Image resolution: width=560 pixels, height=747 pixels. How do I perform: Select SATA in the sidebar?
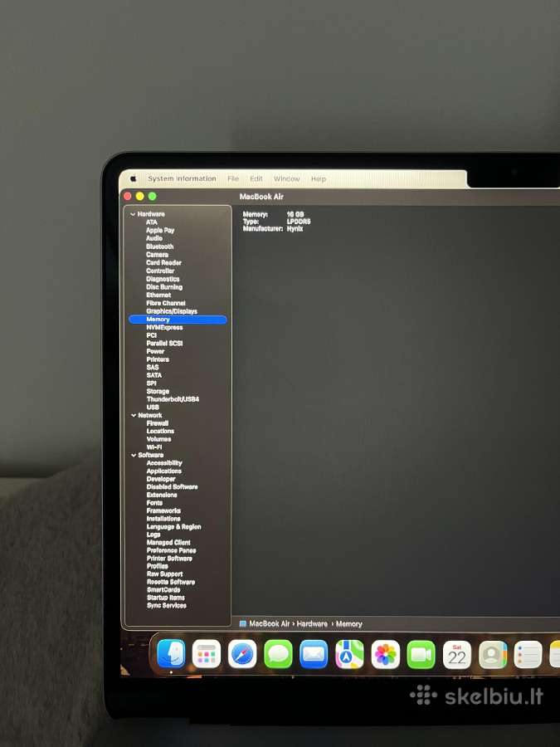[153, 375]
